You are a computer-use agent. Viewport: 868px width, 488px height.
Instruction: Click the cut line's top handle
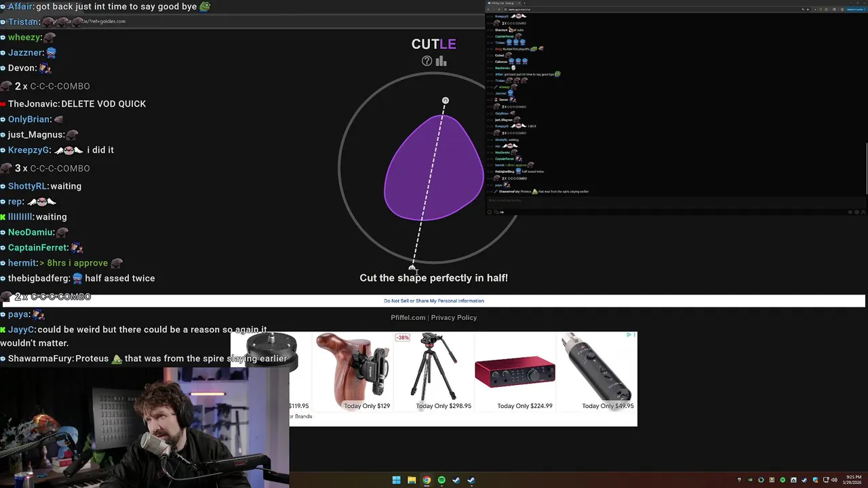tap(446, 101)
